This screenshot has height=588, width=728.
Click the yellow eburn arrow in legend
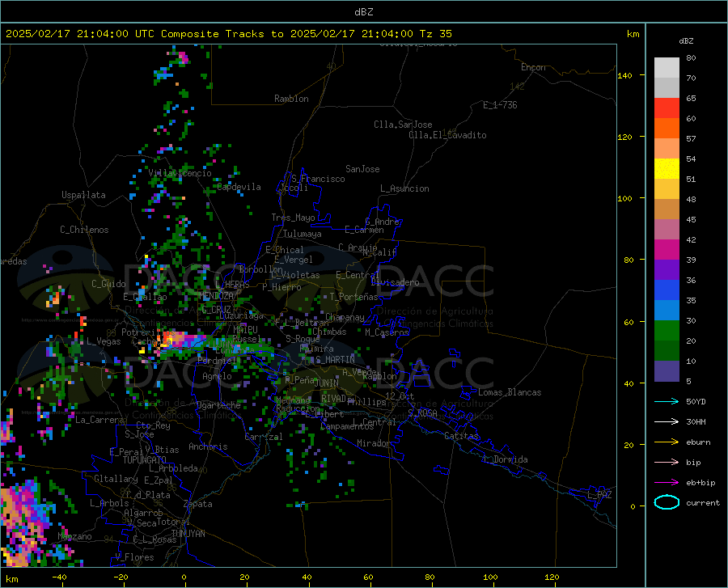click(667, 442)
